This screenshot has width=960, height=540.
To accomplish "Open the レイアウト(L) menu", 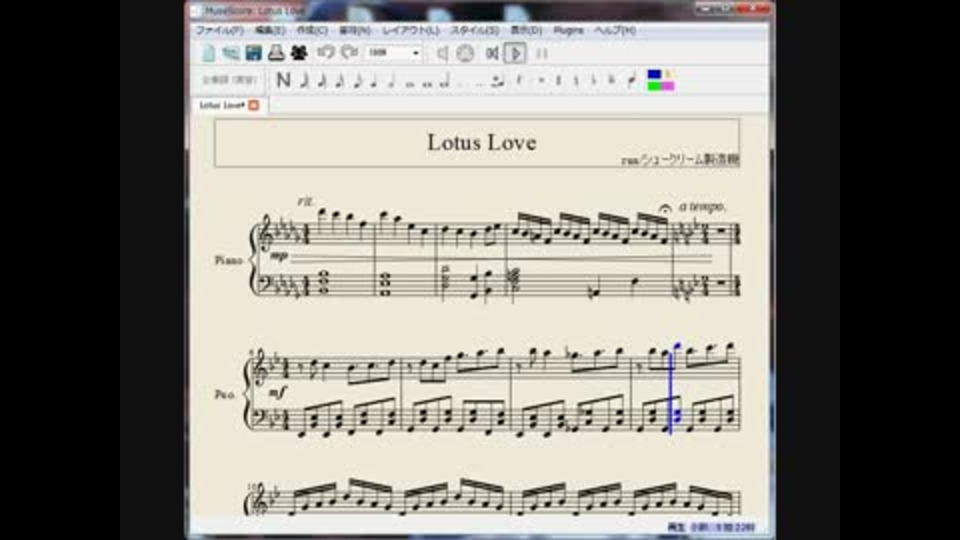I will click(x=410, y=30).
